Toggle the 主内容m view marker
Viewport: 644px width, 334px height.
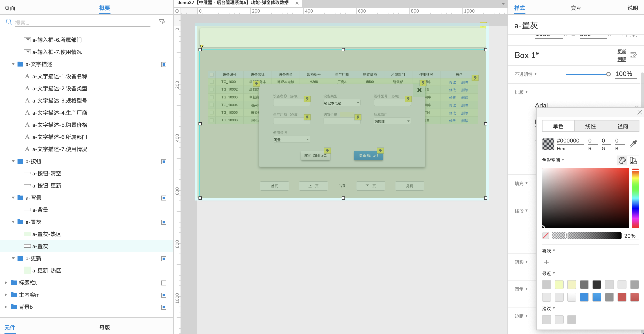(x=164, y=295)
